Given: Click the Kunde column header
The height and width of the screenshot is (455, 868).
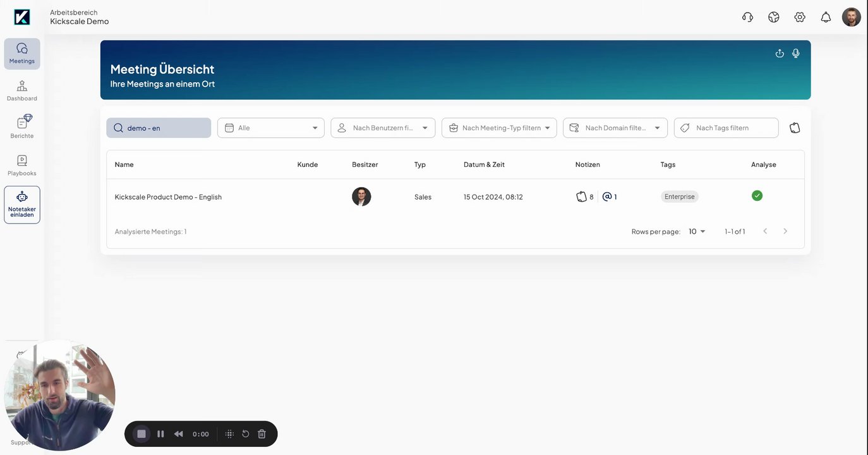Looking at the screenshot, I should 308,164.
